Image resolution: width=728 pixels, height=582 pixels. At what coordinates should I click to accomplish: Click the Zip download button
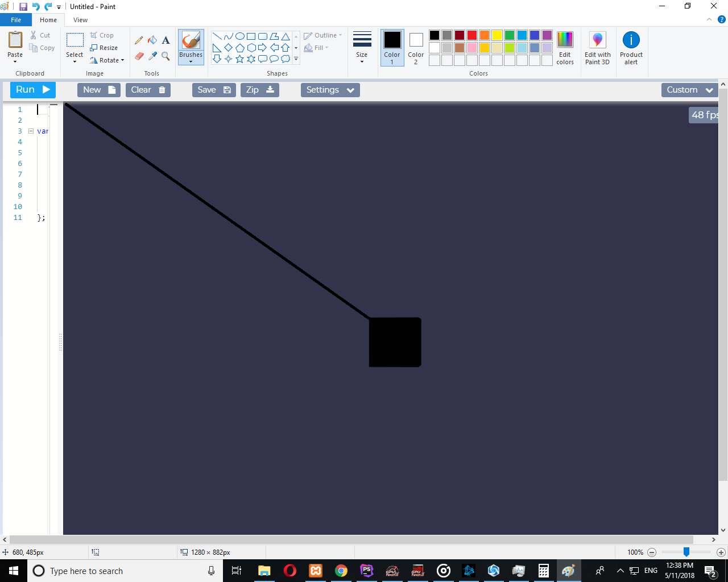tap(260, 90)
